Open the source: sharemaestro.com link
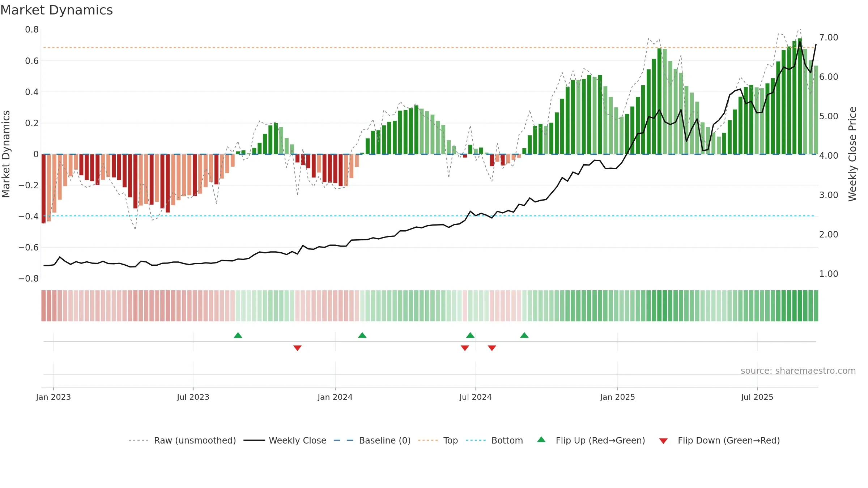 (798, 371)
